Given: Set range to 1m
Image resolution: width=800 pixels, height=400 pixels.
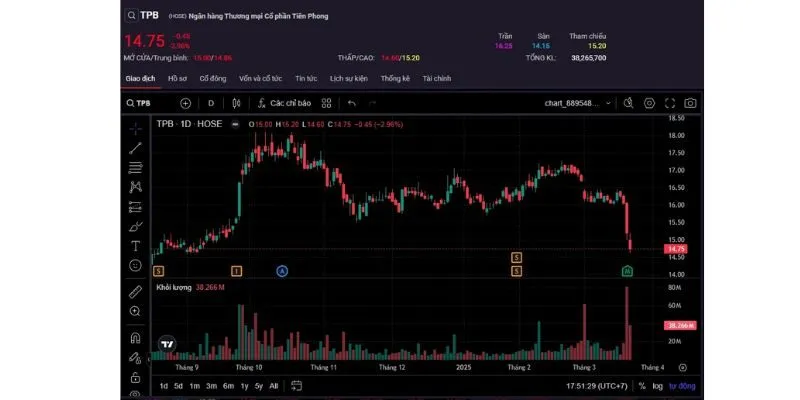Looking at the screenshot, I should click(x=194, y=386).
